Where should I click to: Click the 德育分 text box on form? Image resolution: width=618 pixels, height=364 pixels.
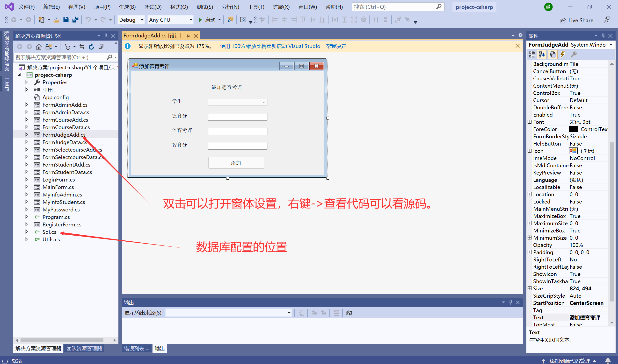pyautogui.click(x=238, y=117)
